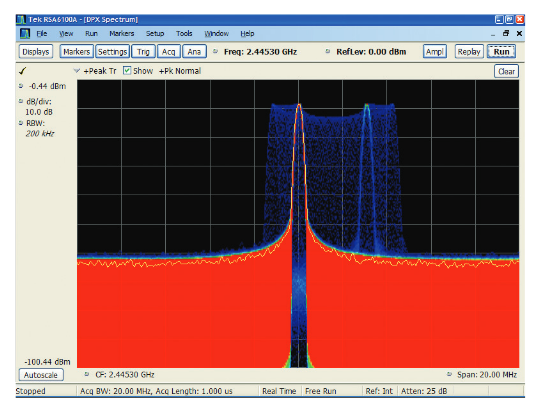Start acquisition with Run button
The image size is (537, 408).
point(501,52)
